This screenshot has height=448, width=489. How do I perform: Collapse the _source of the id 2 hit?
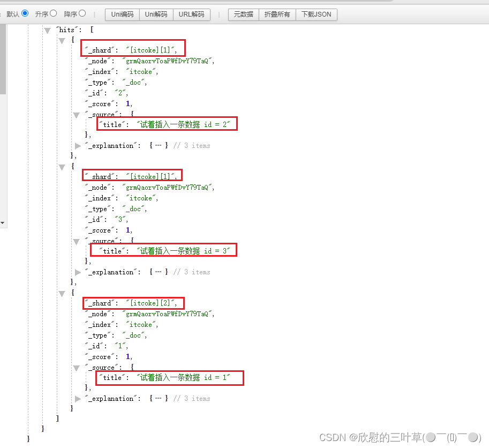pyautogui.click(x=77, y=115)
